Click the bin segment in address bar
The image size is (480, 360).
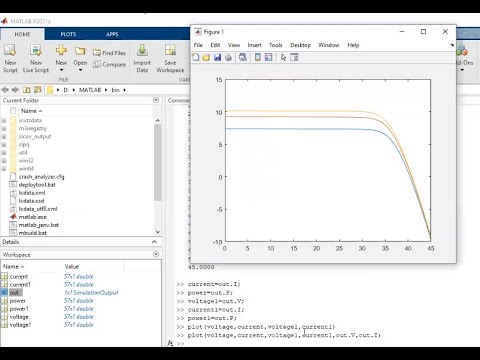click(115, 90)
